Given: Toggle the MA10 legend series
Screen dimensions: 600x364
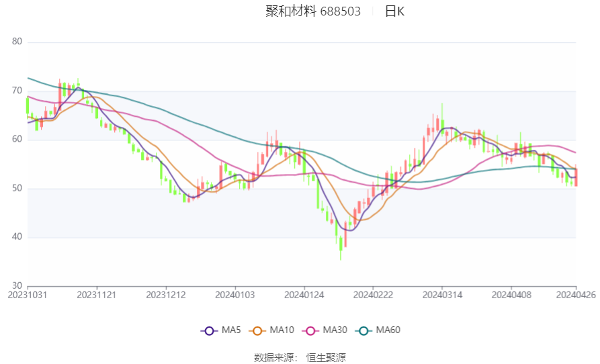Looking at the screenshot, I should (x=271, y=330).
